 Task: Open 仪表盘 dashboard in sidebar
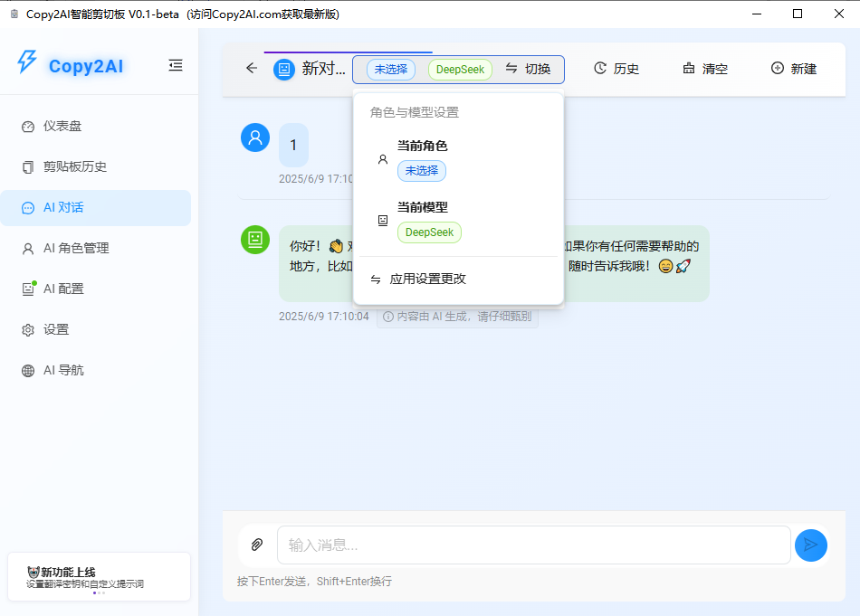(x=62, y=127)
